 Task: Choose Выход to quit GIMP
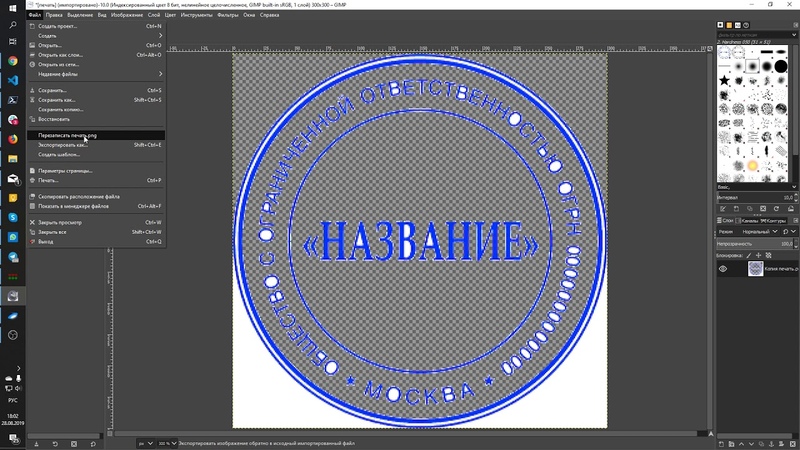coord(96,242)
